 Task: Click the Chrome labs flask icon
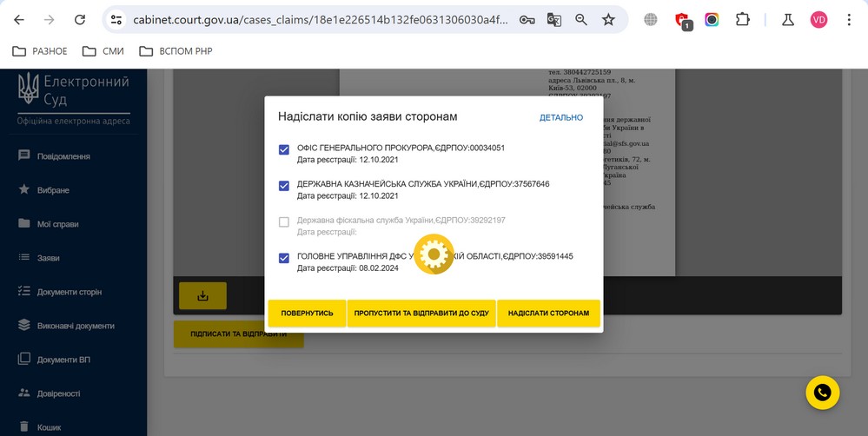coord(788,20)
